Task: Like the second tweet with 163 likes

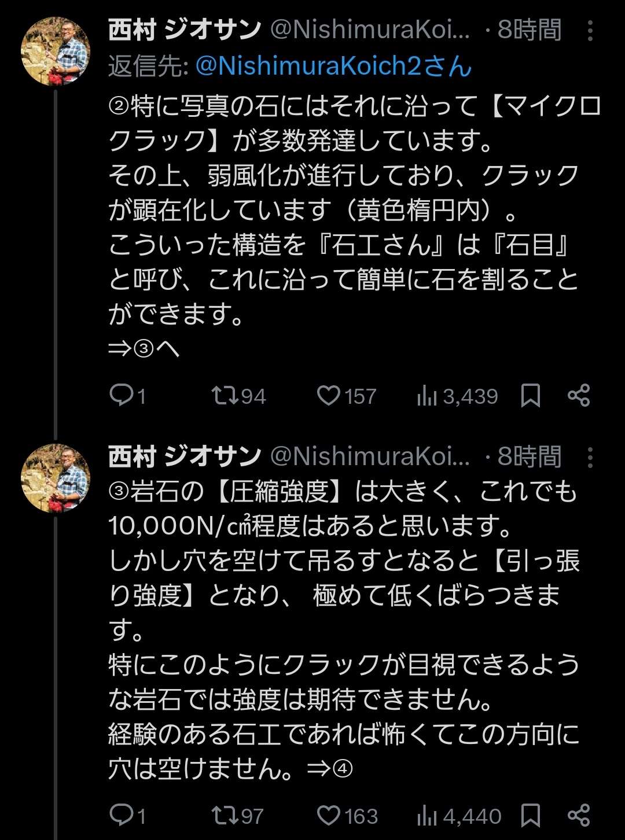Action: pyautogui.click(x=329, y=815)
